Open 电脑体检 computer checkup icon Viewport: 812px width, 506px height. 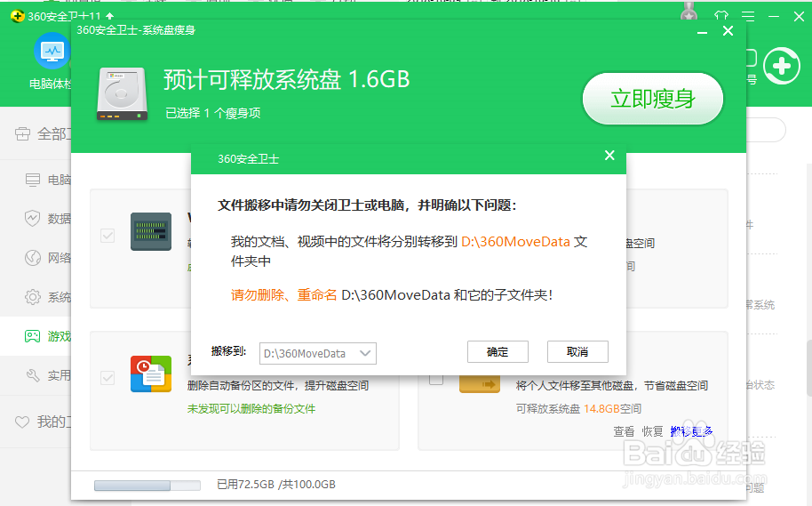(52, 51)
